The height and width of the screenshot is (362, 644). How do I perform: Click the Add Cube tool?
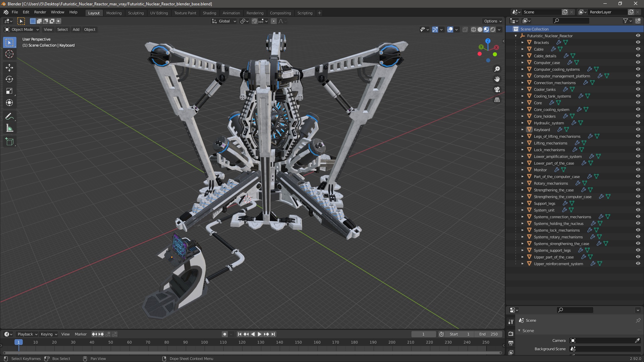pos(9,142)
